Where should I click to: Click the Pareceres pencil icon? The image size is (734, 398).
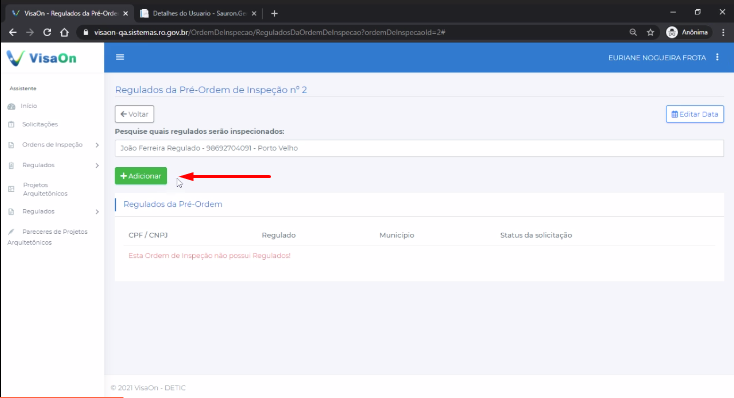[11, 232]
